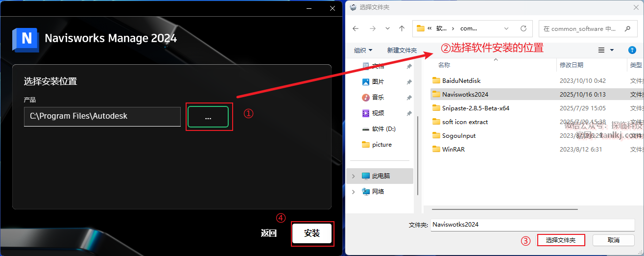644x256 pixels.
Task: Unpin 音乐 using its pin icon
Action: 409,98
